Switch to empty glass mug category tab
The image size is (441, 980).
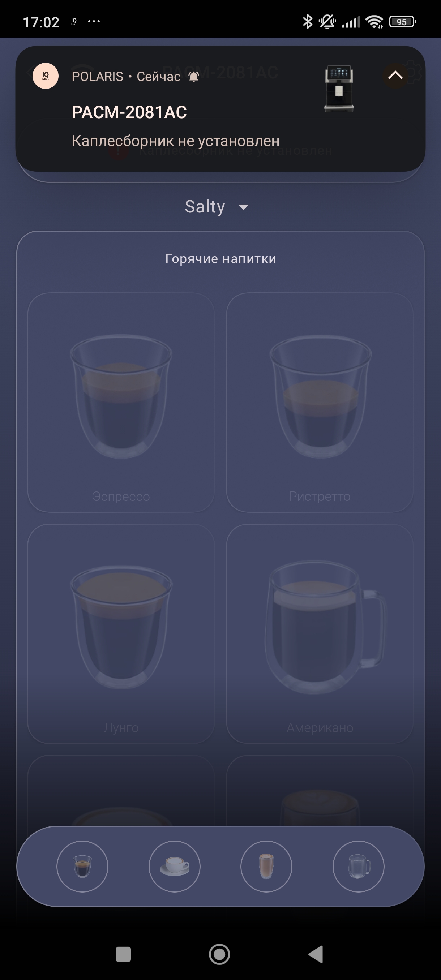(x=359, y=866)
